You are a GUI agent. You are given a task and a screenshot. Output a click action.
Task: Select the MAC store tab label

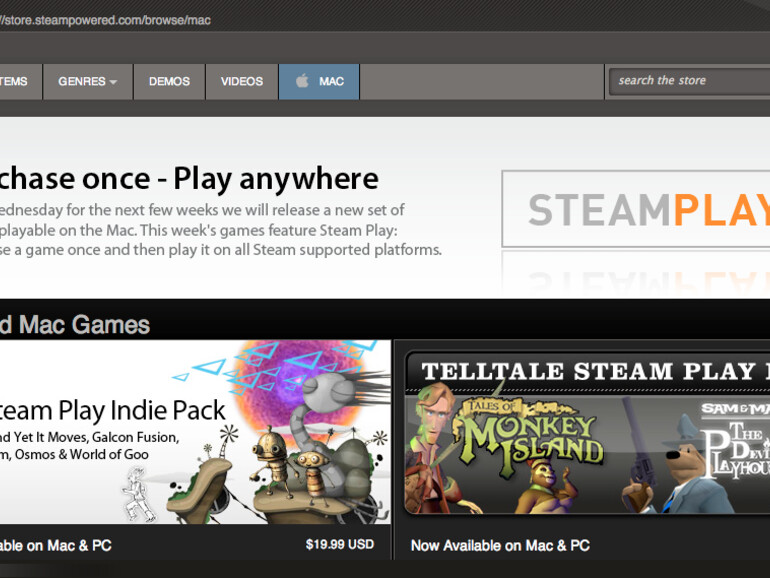331,82
